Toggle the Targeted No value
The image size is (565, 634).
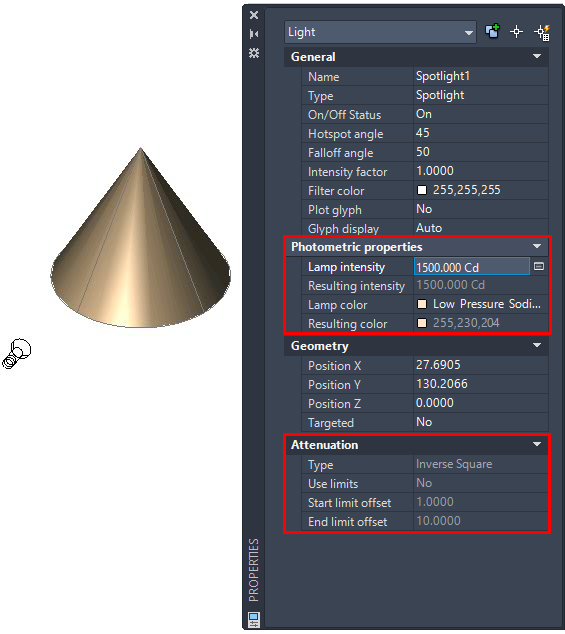click(x=481, y=422)
